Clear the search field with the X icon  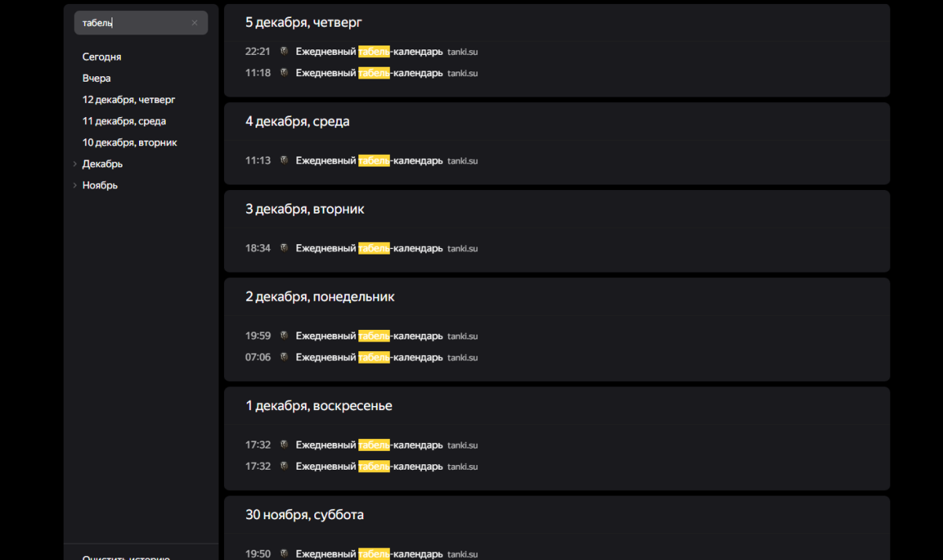[x=195, y=23]
